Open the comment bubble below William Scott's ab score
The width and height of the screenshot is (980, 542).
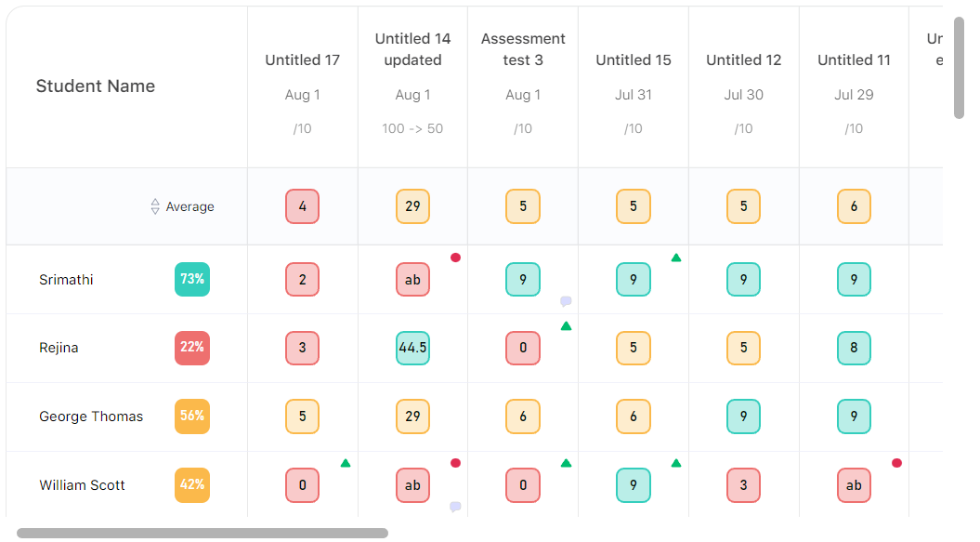click(x=456, y=505)
